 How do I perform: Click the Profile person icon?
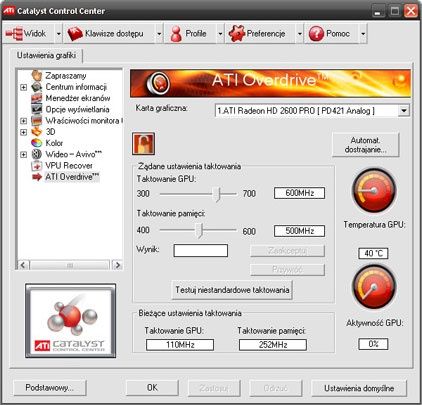pyautogui.click(x=176, y=34)
